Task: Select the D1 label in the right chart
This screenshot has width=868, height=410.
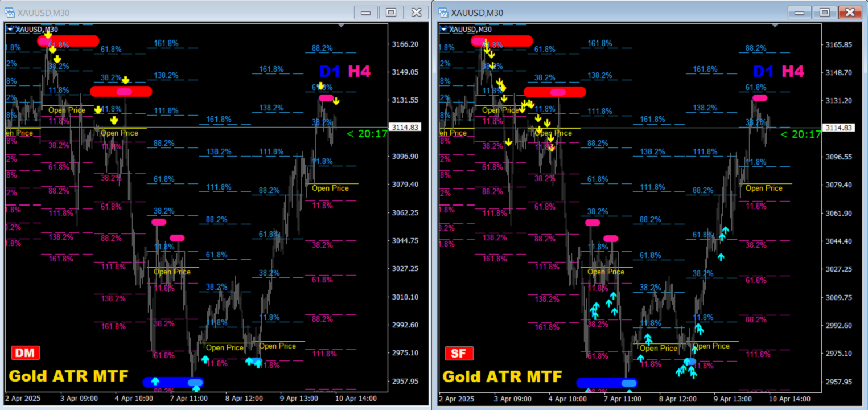Action: coord(763,71)
